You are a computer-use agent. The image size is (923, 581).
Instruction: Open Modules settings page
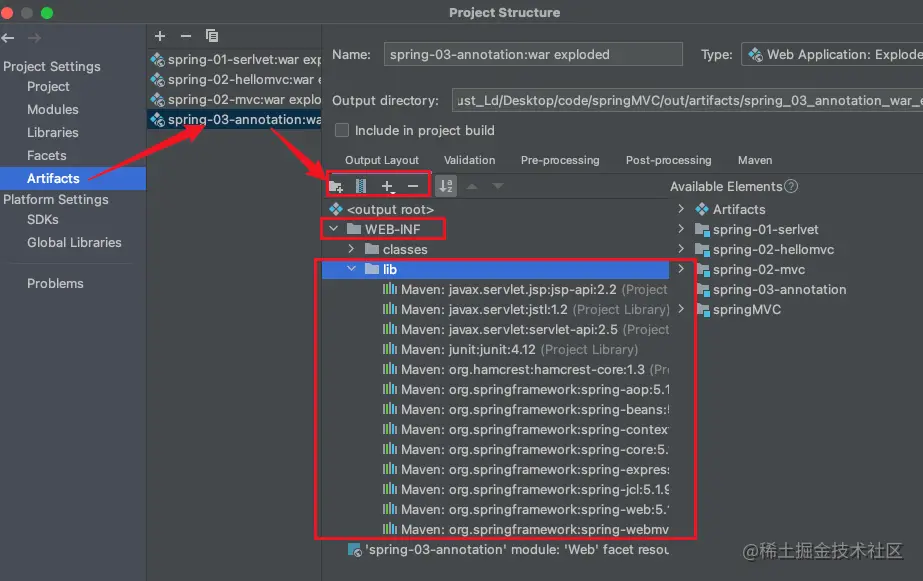(52, 109)
